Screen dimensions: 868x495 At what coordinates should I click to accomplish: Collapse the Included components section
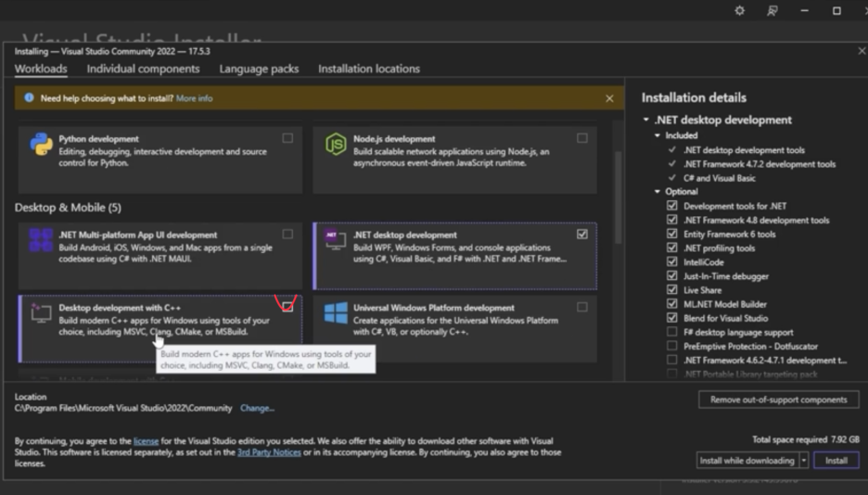pos(657,135)
